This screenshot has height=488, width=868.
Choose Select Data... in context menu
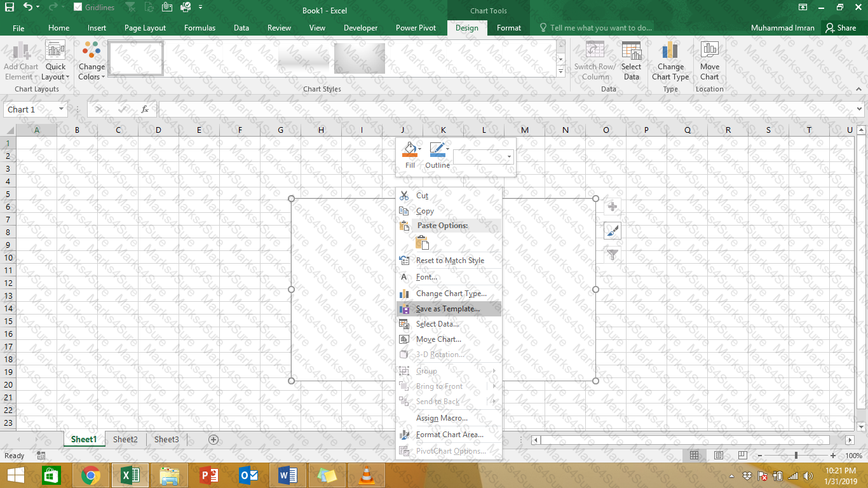(x=449, y=324)
